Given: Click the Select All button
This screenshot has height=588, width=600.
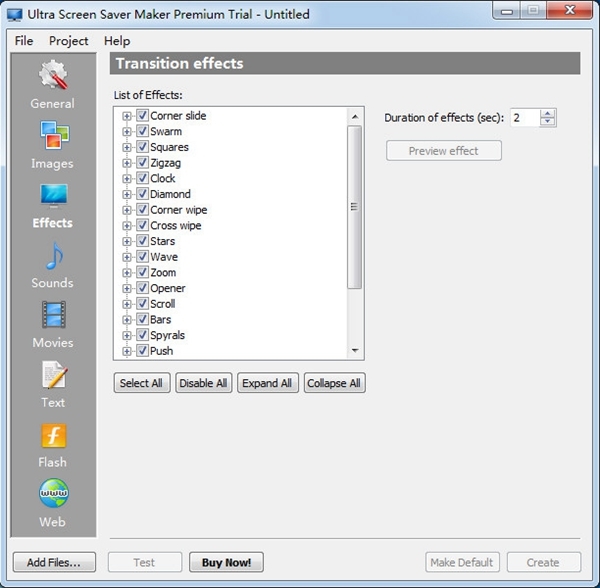Looking at the screenshot, I should 142,383.
